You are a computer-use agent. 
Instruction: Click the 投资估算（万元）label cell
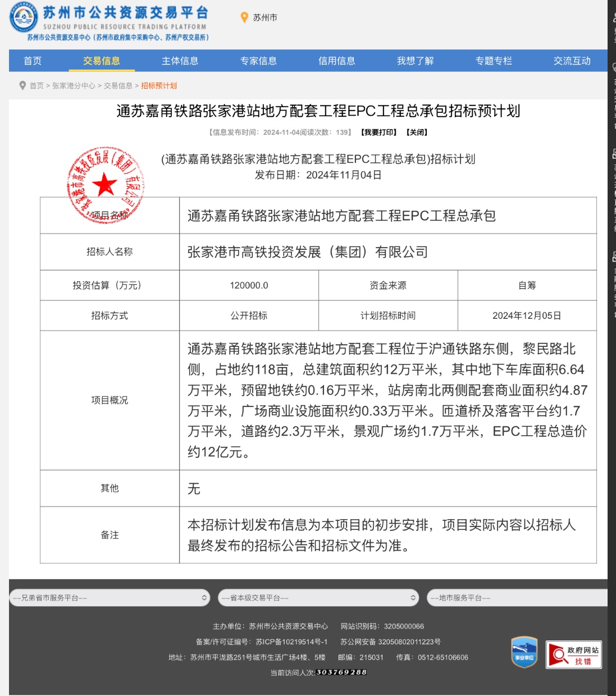point(109,285)
